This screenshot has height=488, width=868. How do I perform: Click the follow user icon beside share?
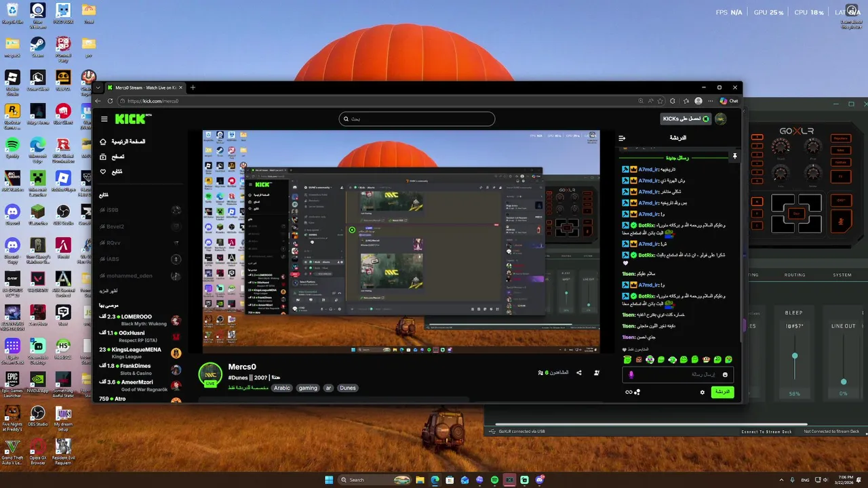597,372
